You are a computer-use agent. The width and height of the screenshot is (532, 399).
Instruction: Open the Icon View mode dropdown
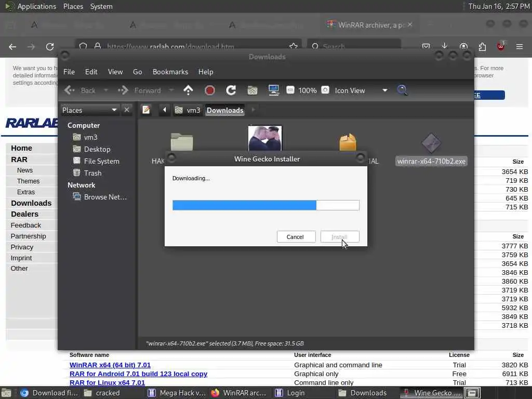[361, 90]
